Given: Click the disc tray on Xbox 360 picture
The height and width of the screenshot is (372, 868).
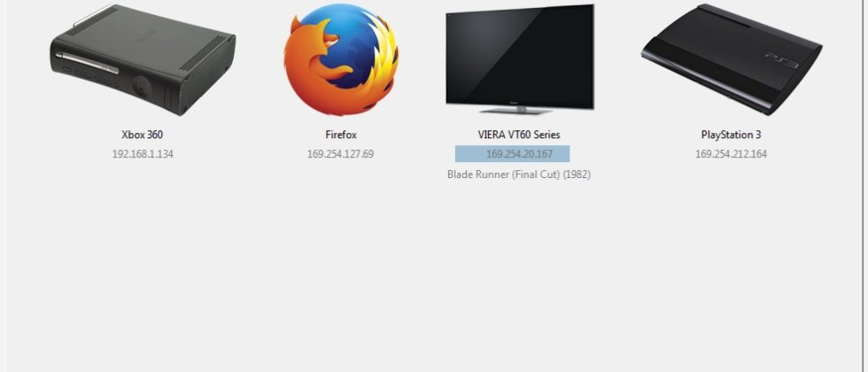Looking at the screenshot, I should click(x=87, y=63).
